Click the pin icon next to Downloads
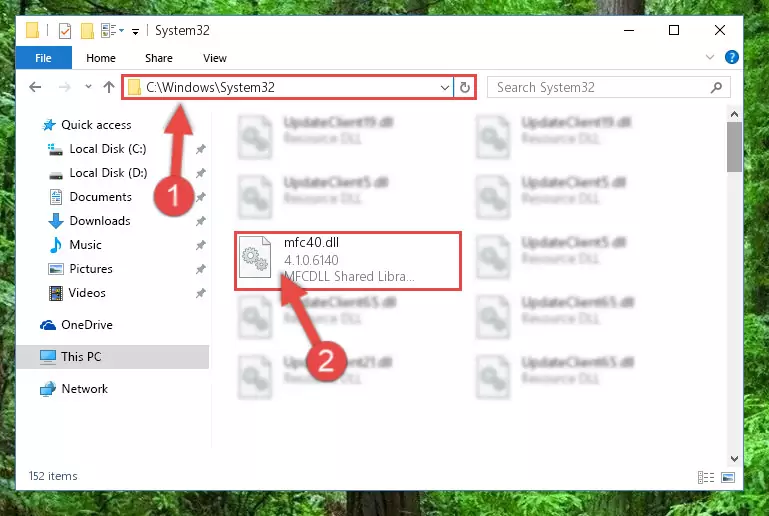This screenshot has height=516, width=769. pos(201,221)
